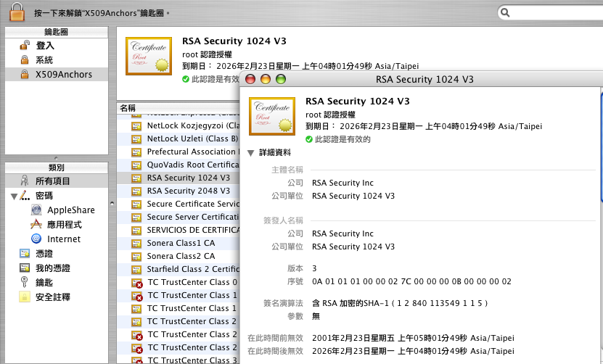
Task: Sort the list by 名稱 column header
Action: [x=179, y=108]
